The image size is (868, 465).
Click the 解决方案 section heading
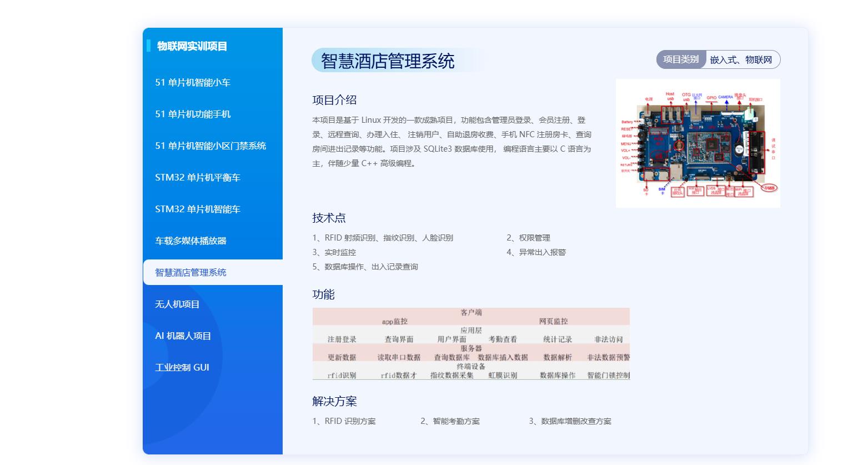pyautogui.click(x=334, y=401)
